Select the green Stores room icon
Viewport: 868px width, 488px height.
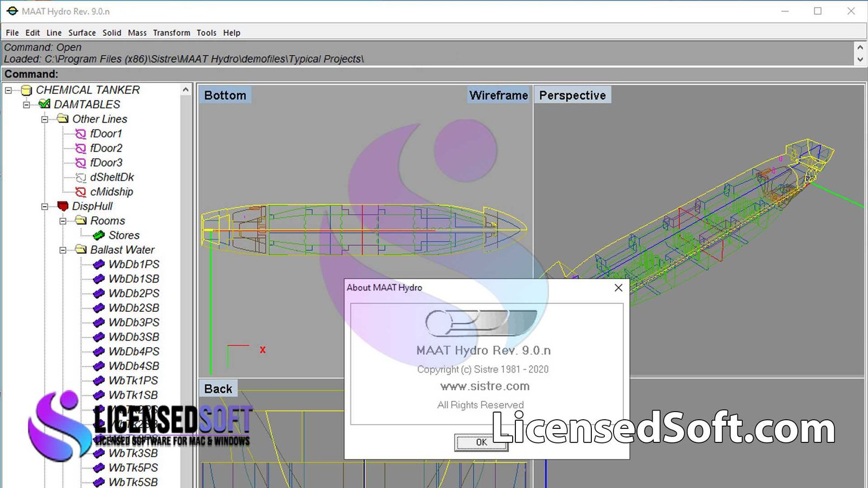tap(99, 235)
